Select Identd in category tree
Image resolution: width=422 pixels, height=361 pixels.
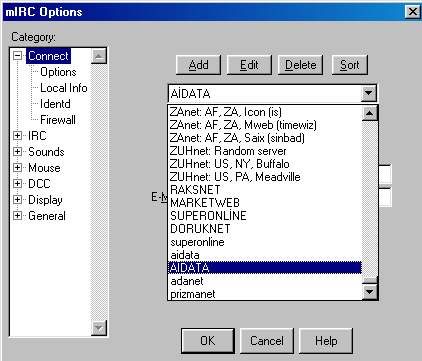coord(55,104)
